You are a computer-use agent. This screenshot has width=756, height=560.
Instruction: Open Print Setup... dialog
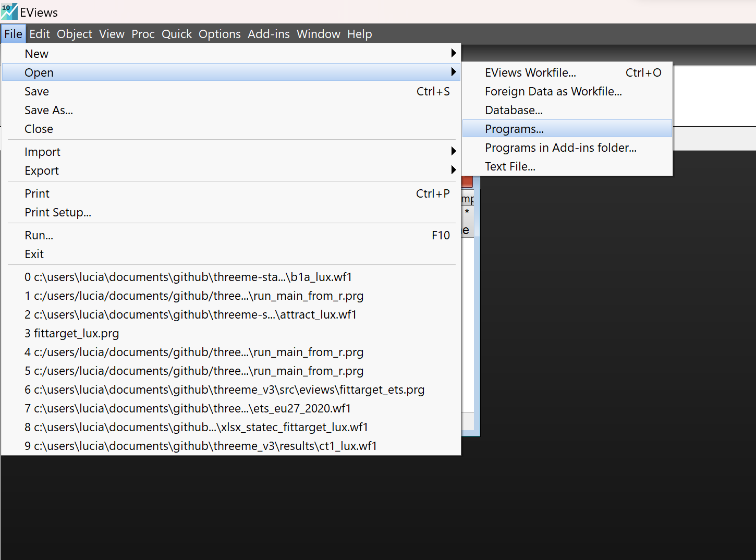point(231,212)
